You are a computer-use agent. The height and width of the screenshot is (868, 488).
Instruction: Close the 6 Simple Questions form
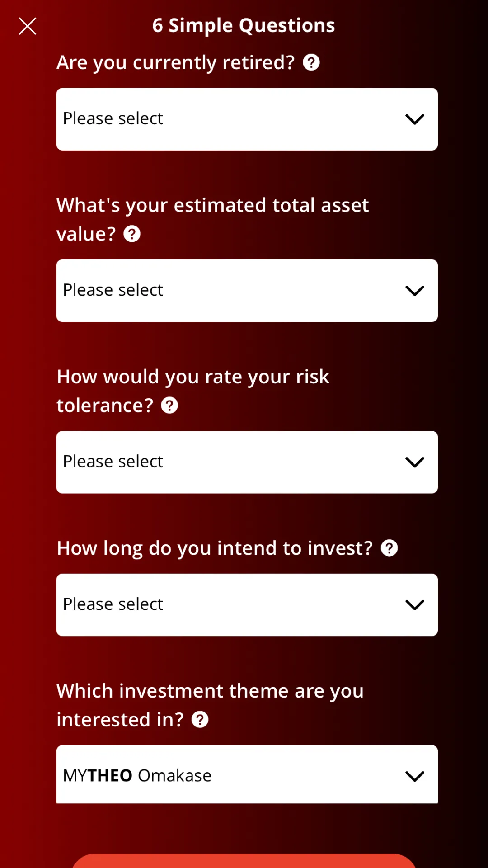[27, 26]
